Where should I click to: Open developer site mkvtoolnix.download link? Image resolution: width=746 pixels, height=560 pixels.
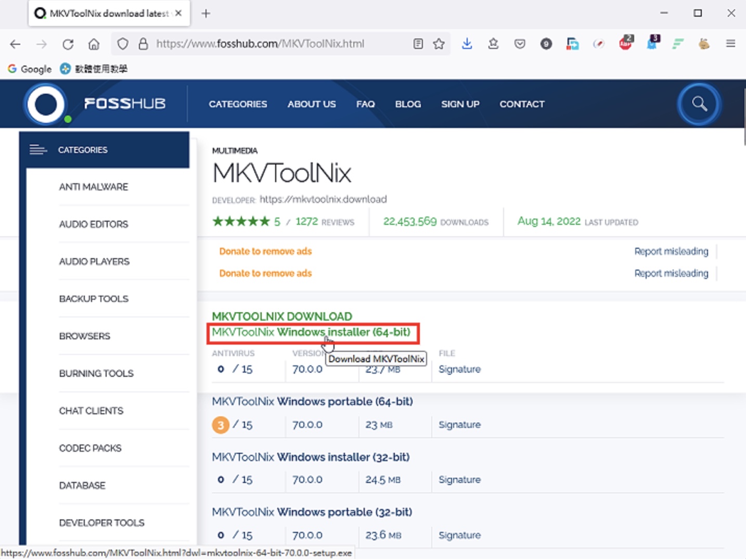pyautogui.click(x=323, y=199)
